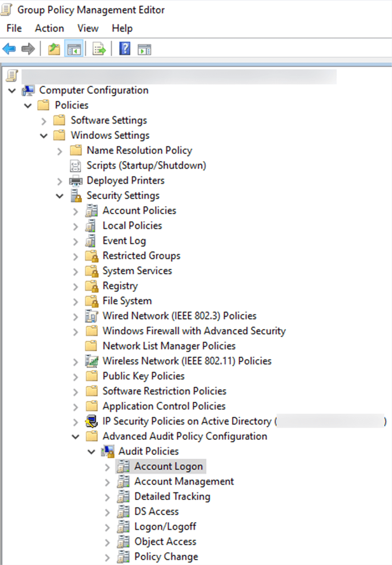
Task: Click the Export List toolbar icon
Action: coord(99,49)
